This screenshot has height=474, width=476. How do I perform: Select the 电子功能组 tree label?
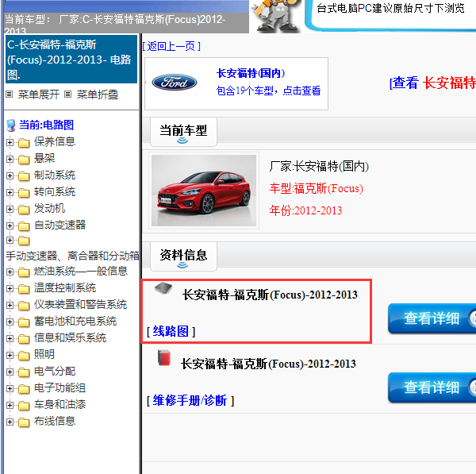coord(59,388)
